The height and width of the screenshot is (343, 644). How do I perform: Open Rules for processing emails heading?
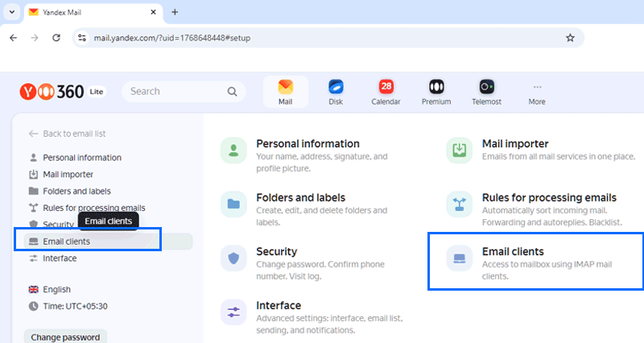(x=549, y=197)
